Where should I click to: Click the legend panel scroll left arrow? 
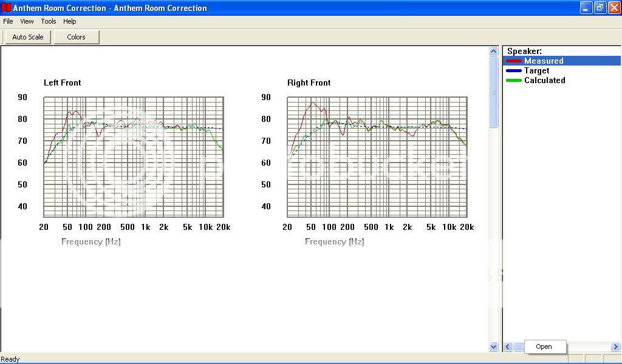click(x=508, y=346)
